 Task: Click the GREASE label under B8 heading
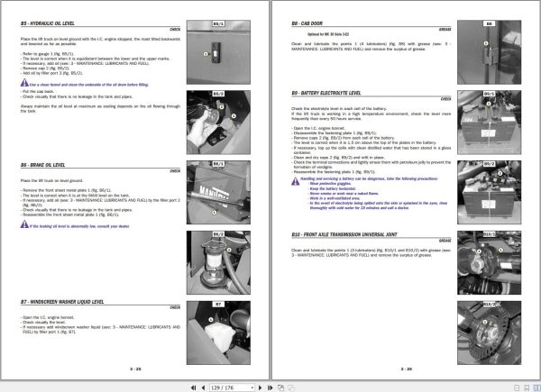445,30
